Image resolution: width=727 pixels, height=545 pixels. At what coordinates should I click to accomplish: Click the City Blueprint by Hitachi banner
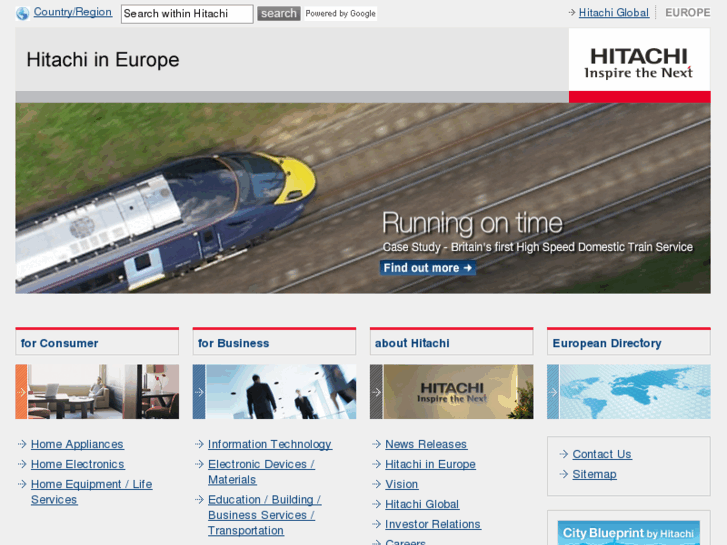629,532
